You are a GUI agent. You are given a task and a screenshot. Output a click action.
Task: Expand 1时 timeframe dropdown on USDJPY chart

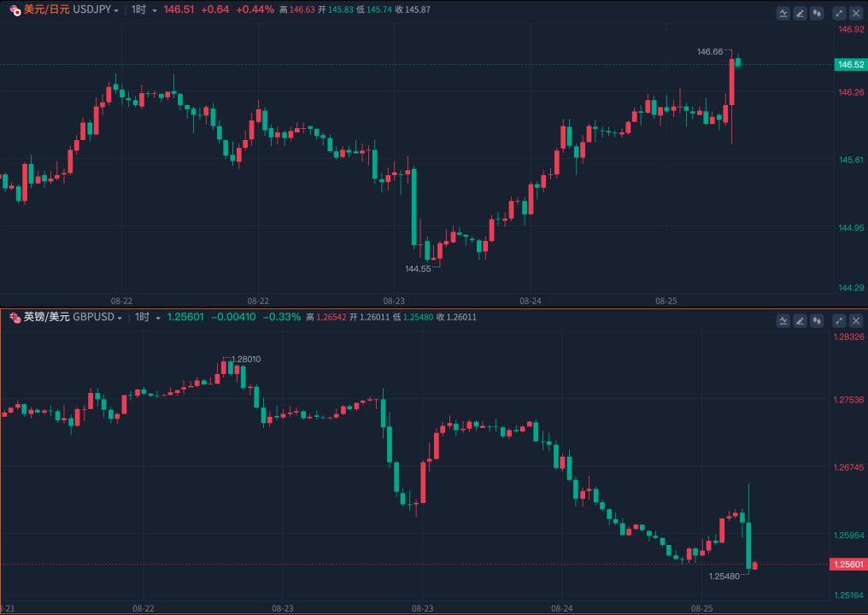144,9
